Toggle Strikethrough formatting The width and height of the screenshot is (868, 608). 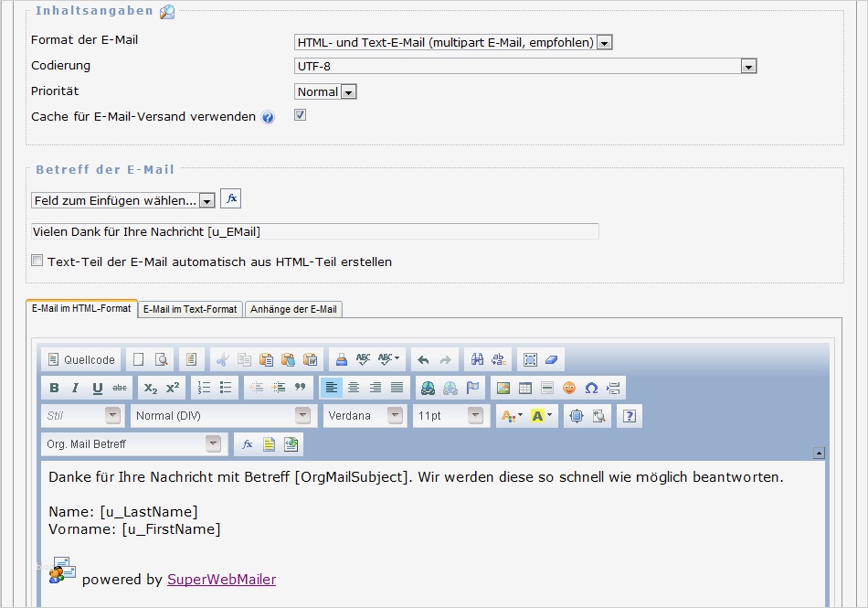coord(120,388)
